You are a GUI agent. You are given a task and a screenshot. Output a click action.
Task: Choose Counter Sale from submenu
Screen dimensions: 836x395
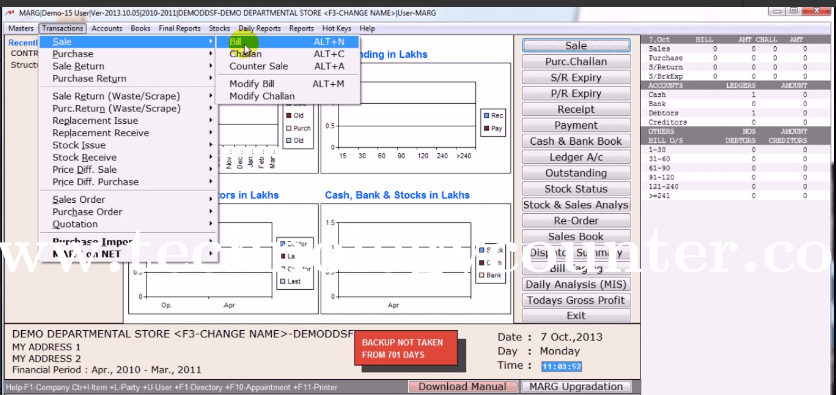(287, 66)
